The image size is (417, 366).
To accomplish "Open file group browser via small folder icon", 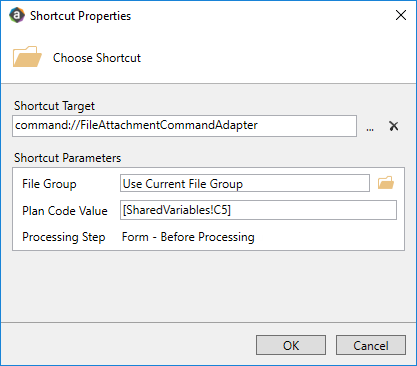I will 386,183.
